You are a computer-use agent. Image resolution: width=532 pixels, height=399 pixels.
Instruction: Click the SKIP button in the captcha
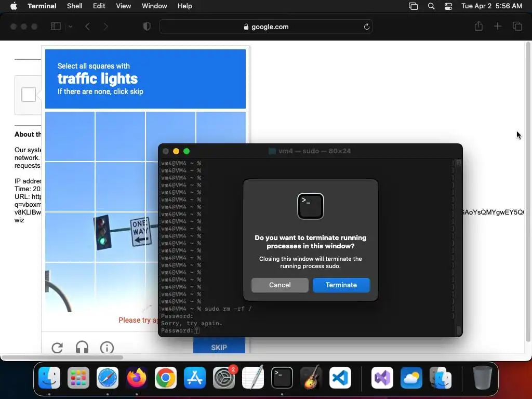pos(219,345)
